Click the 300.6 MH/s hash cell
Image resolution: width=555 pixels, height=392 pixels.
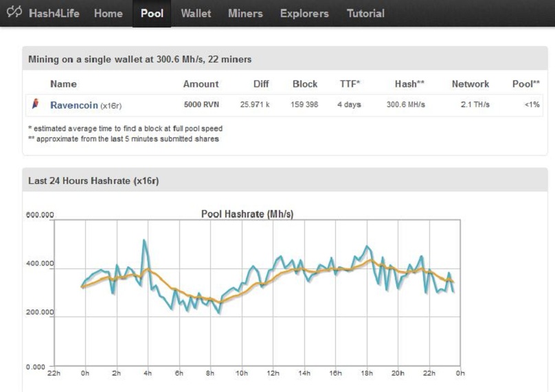click(x=406, y=105)
